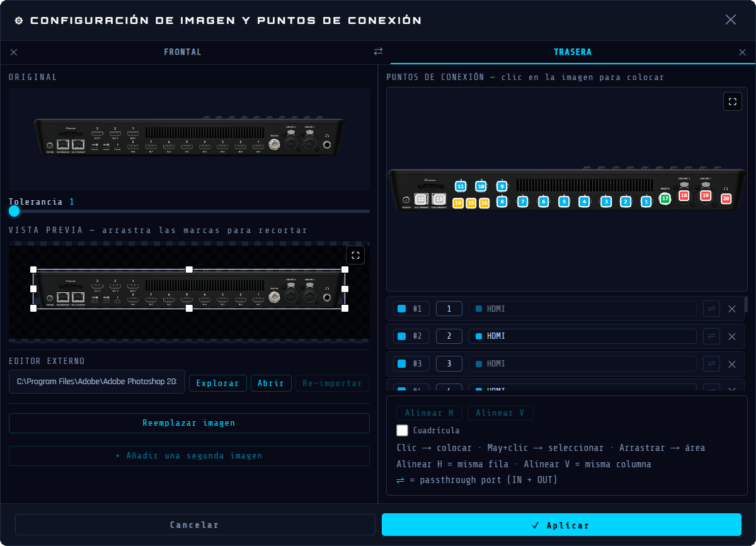Toggle passthrough port for connection #1
Viewport: 756px width, 546px height.
click(x=711, y=309)
